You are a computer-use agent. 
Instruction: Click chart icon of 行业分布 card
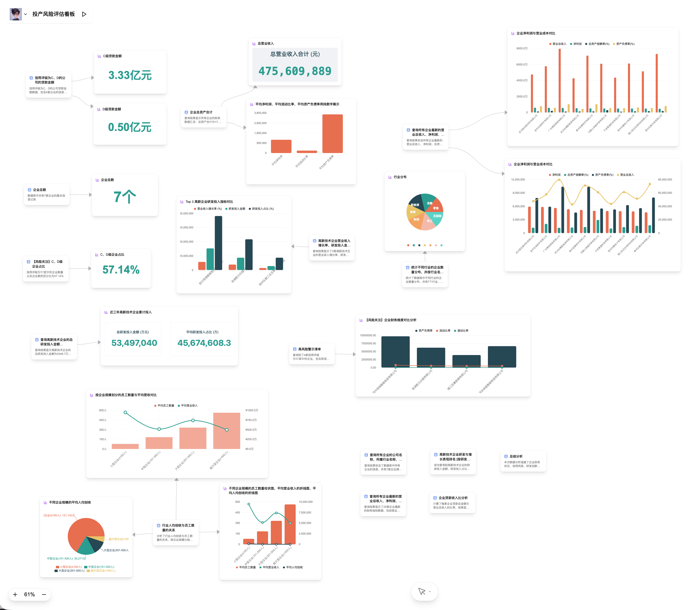pos(390,177)
